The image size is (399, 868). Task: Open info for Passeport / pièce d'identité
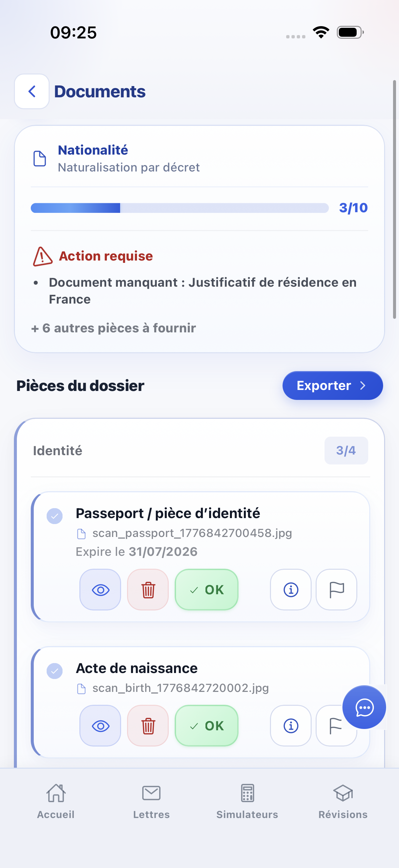[x=290, y=590]
